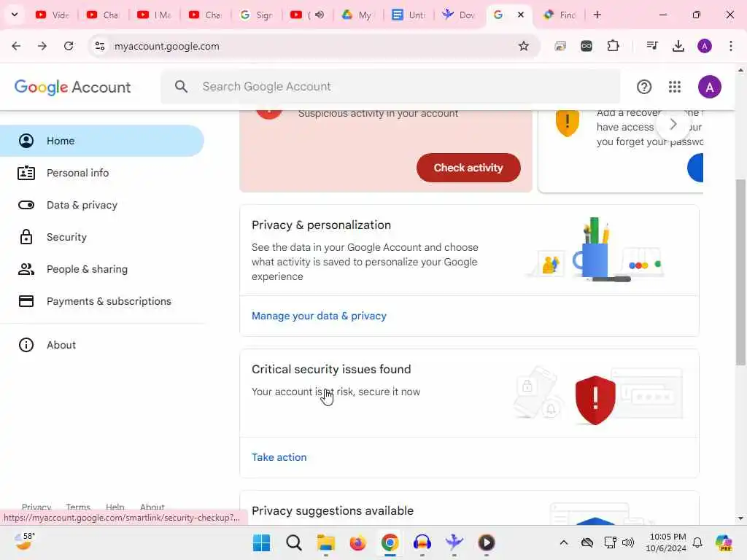Screen dimensions: 747x560
Task: Click Search Google Account field
Action: 391,87
